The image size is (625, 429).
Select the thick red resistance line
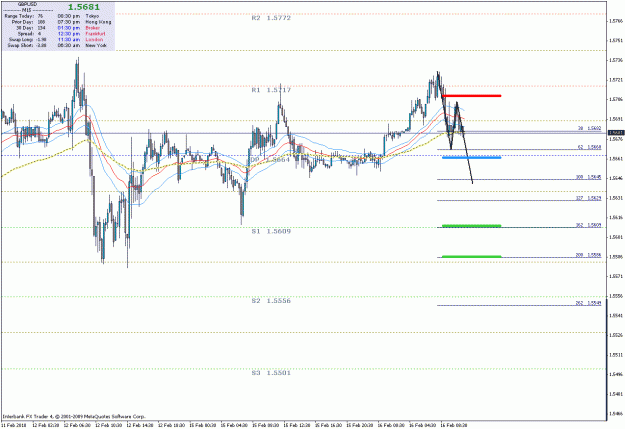point(472,96)
